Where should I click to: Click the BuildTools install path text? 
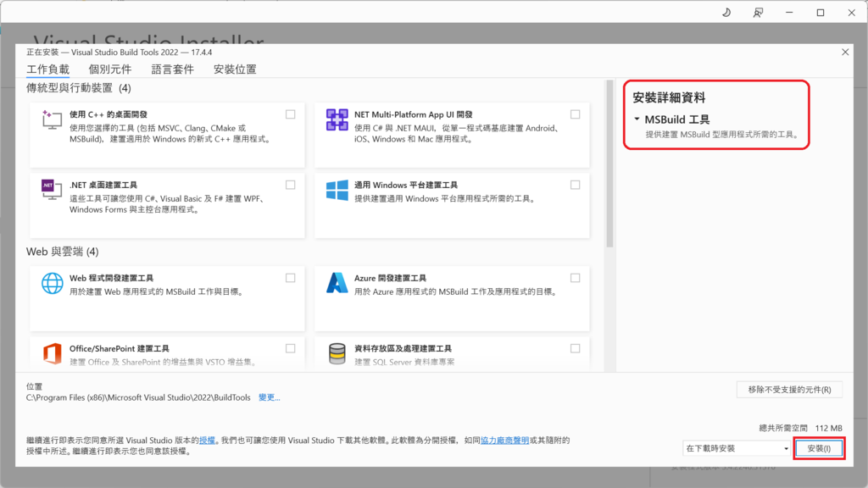coord(138,397)
